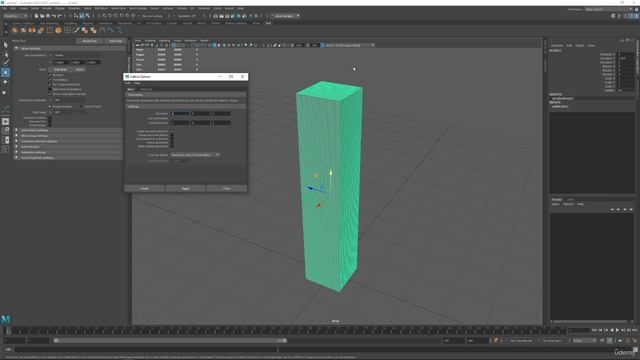Image resolution: width=640 pixels, height=360 pixels.
Task: Click Close button at dialog bottom
Action: (x=227, y=189)
